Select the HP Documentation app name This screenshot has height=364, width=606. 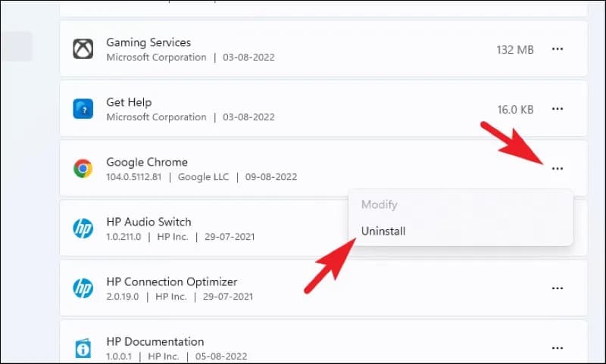coord(155,341)
